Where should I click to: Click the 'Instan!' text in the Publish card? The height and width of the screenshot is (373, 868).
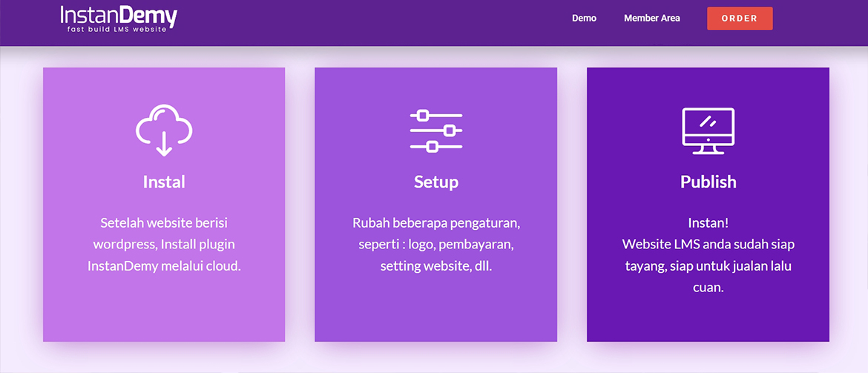708,222
